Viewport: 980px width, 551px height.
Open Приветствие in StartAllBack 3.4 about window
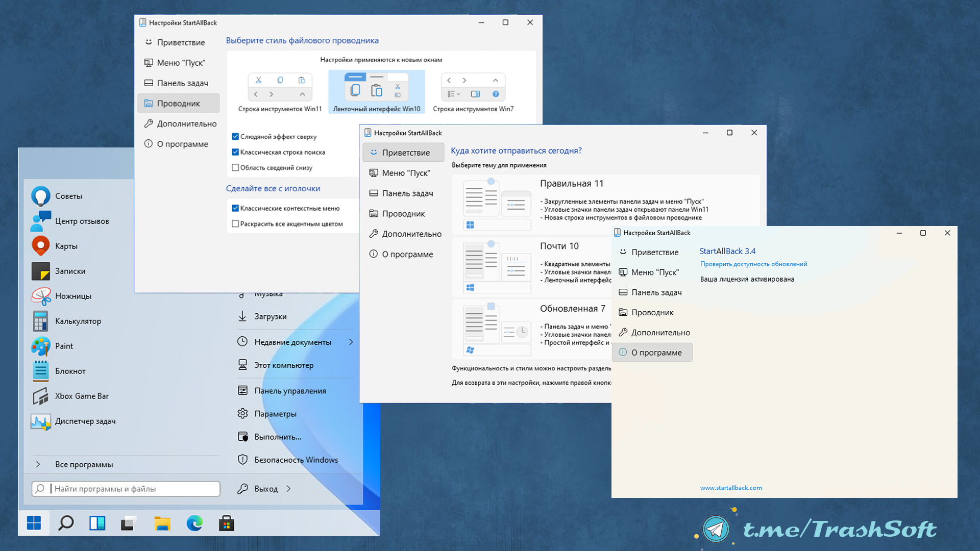652,252
